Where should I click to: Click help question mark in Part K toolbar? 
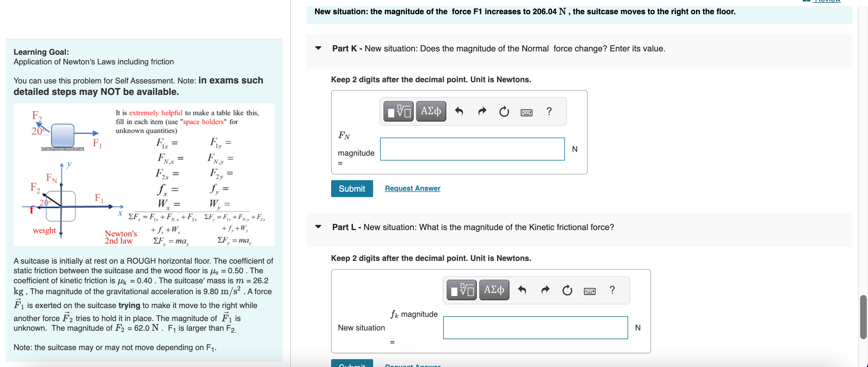coord(549,111)
